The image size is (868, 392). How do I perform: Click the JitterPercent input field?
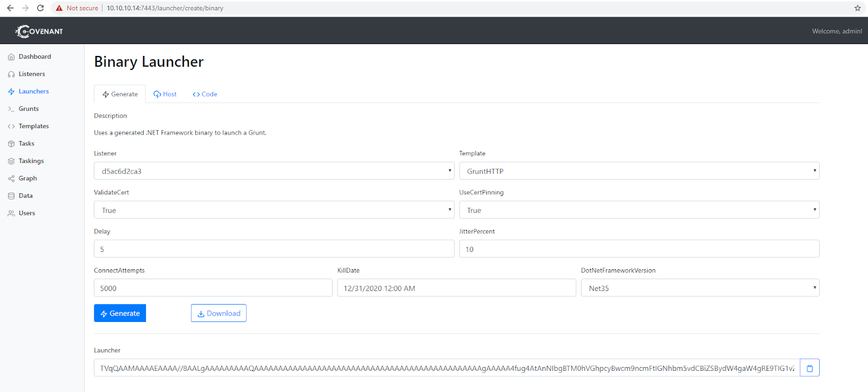point(639,249)
